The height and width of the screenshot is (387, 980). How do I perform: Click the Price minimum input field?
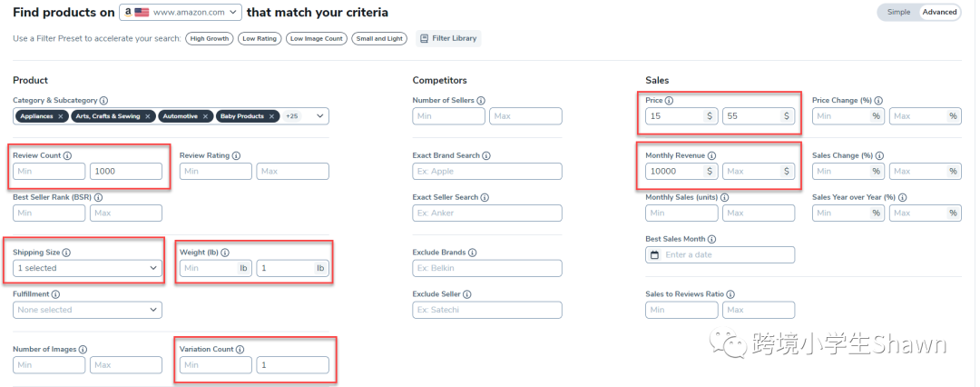673,116
